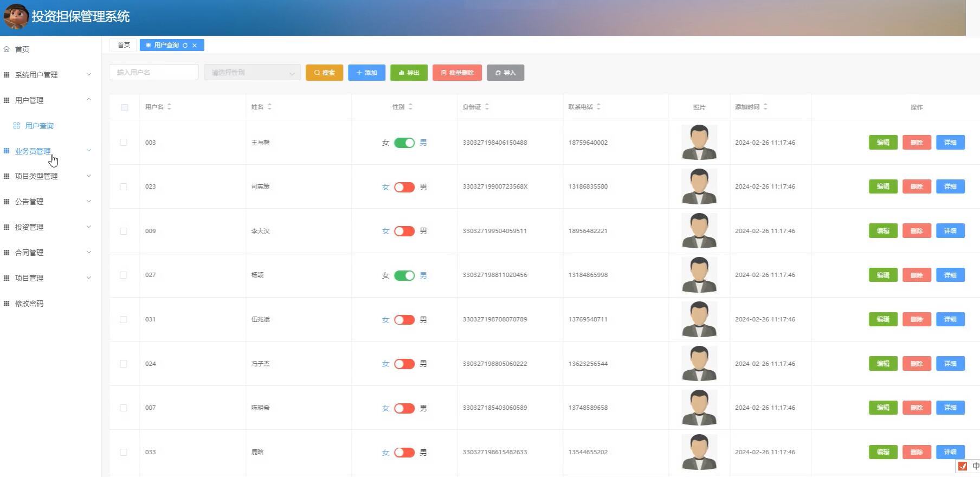Sort table by 性别 column arrows
Screen dimensions: 980x477
pyautogui.click(x=410, y=107)
